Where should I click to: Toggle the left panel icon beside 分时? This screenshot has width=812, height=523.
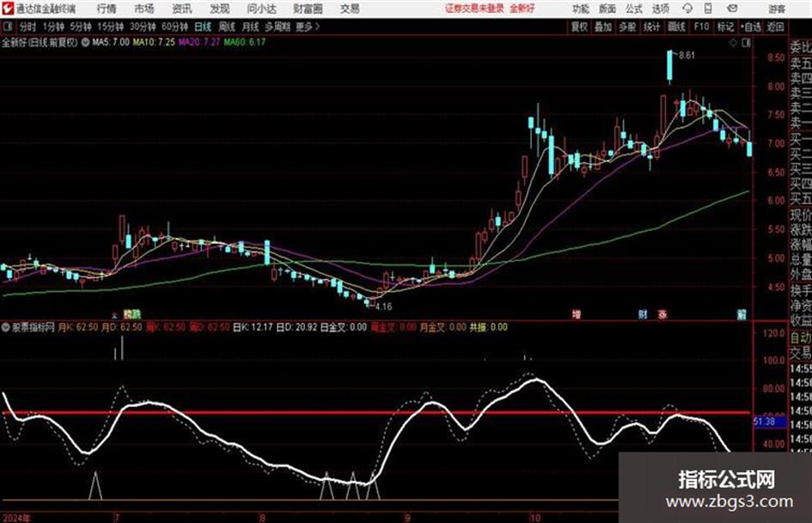(x=8, y=27)
